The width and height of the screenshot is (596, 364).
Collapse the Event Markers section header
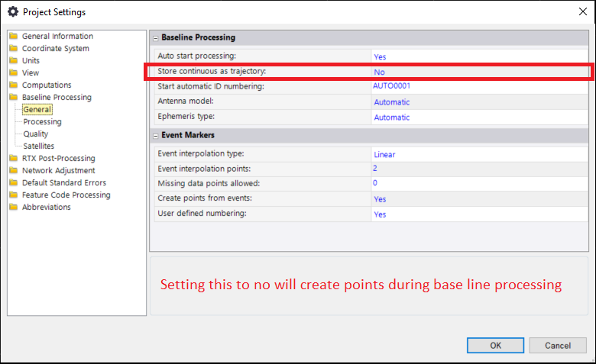[x=155, y=136]
